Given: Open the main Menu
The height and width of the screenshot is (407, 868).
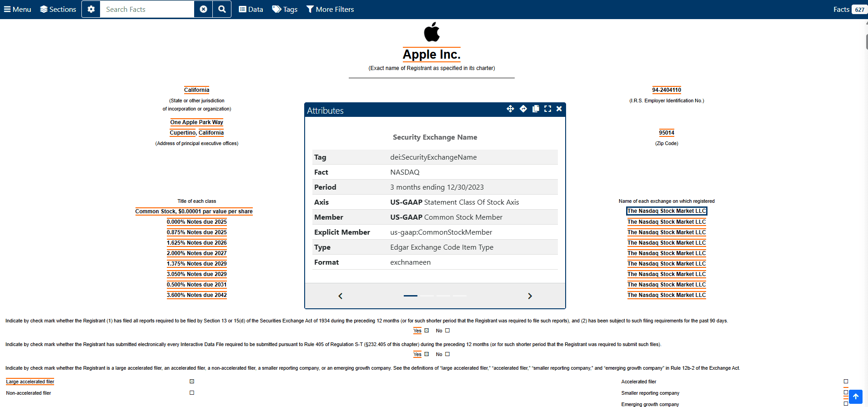Looking at the screenshot, I should (x=17, y=9).
